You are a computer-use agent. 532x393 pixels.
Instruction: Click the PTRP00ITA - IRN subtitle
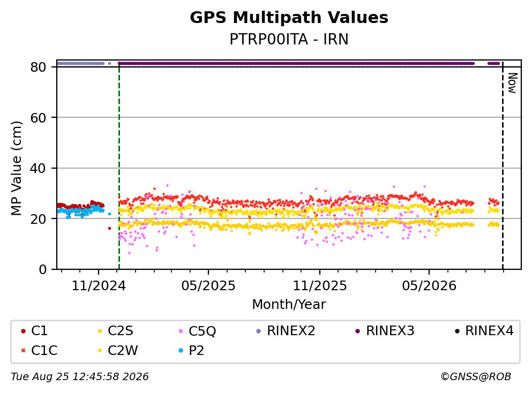click(289, 39)
